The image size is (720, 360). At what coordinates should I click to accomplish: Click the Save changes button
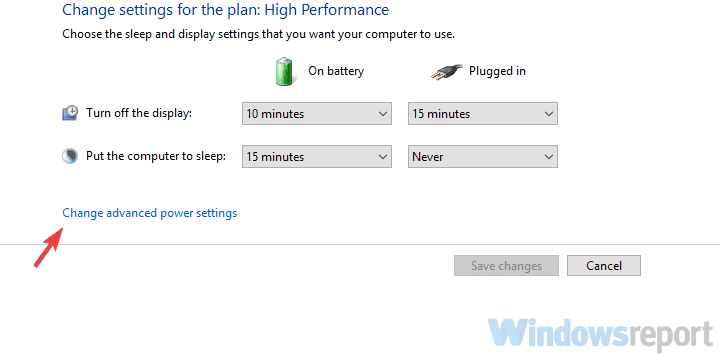(x=506, y=266)
